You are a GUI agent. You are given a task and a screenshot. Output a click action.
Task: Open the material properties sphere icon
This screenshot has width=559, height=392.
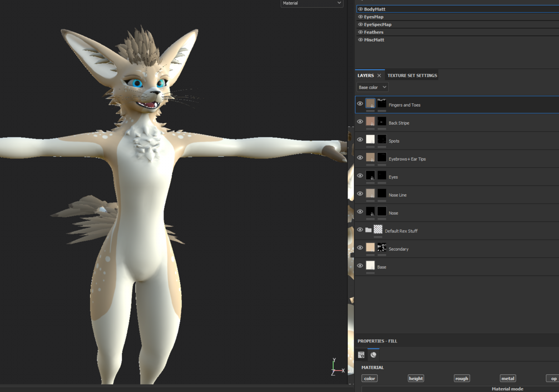pos(373,355)
